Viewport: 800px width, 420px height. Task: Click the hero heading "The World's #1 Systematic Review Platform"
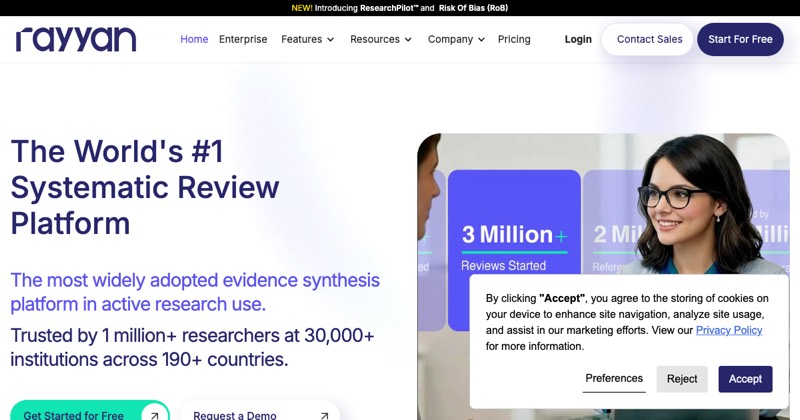(x=145, y=187)
